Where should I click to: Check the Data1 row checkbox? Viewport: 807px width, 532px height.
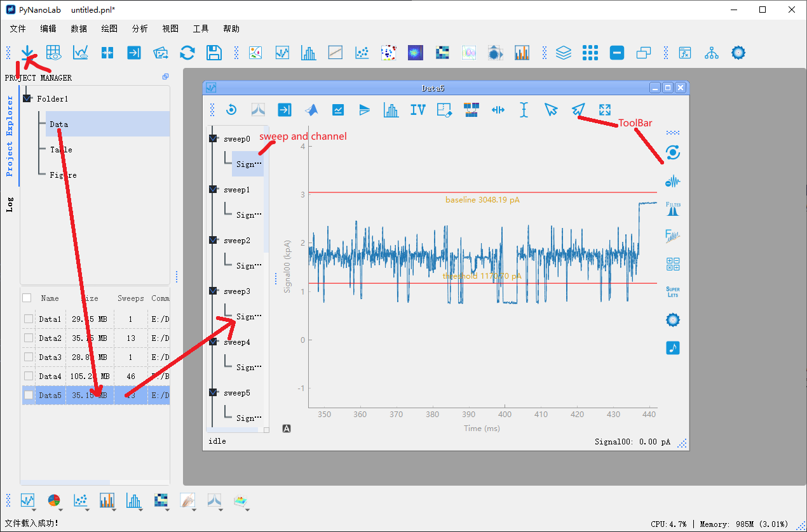pyautogui.click(x=29, y=319)
